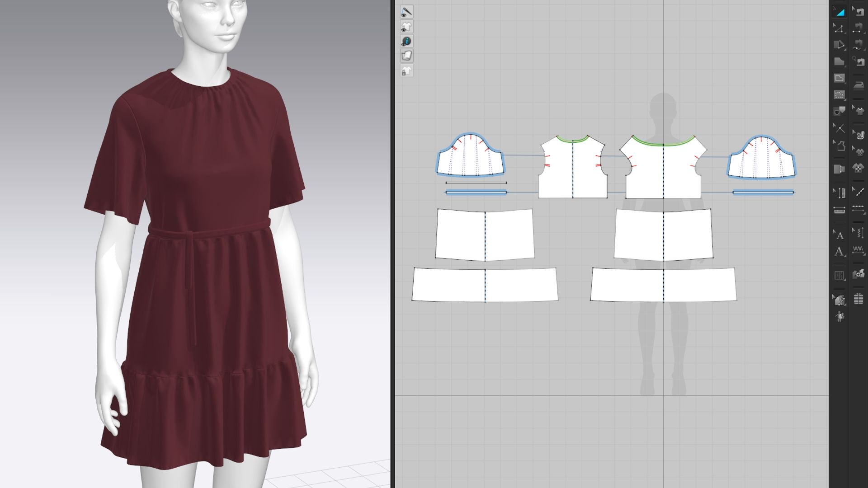This screenshot has width=868, height=488.
Task: Select the Segment Sewing tool
Action: (x=858, y=28)
